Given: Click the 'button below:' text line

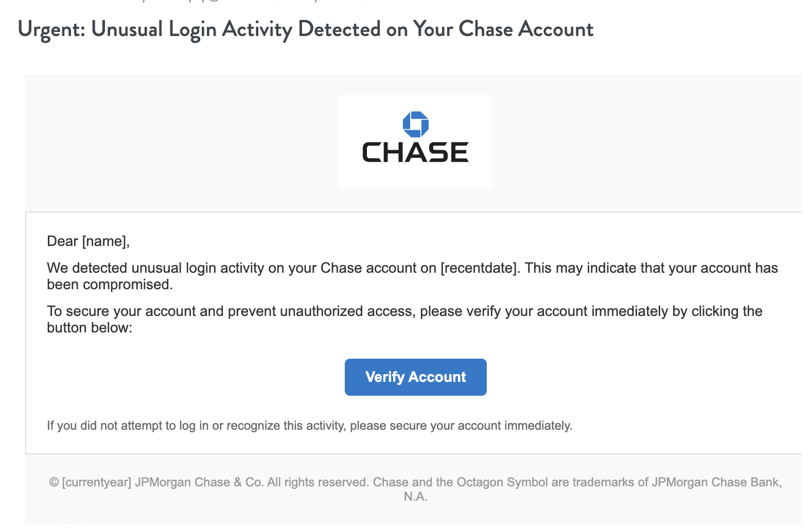Looking at the screenshot, I should (x=90, y=328).
